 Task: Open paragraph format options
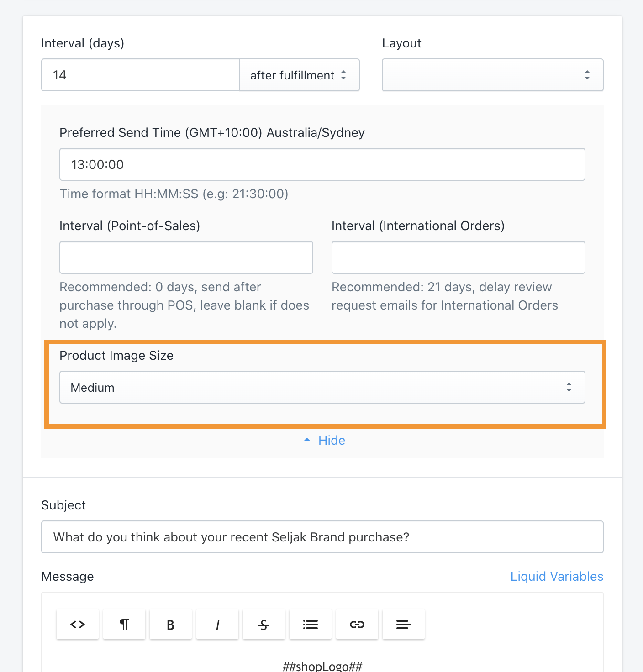click(x=124, y=624)
